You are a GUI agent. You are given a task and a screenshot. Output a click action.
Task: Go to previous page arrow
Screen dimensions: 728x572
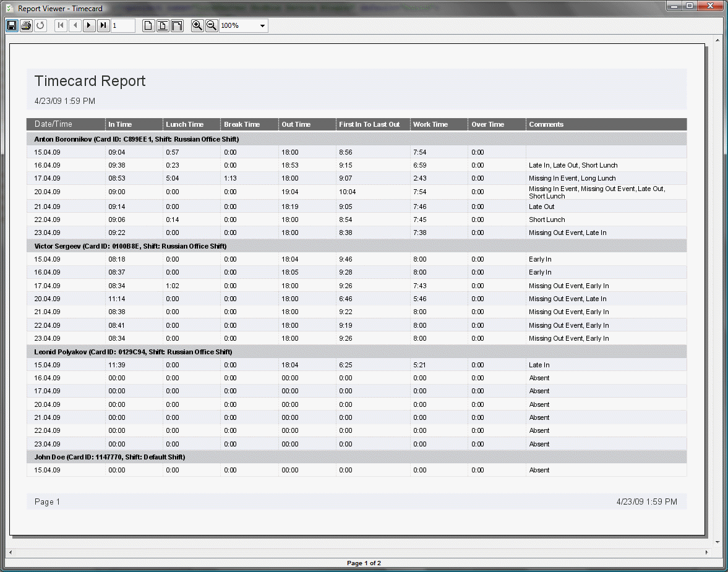pos(75,25)
